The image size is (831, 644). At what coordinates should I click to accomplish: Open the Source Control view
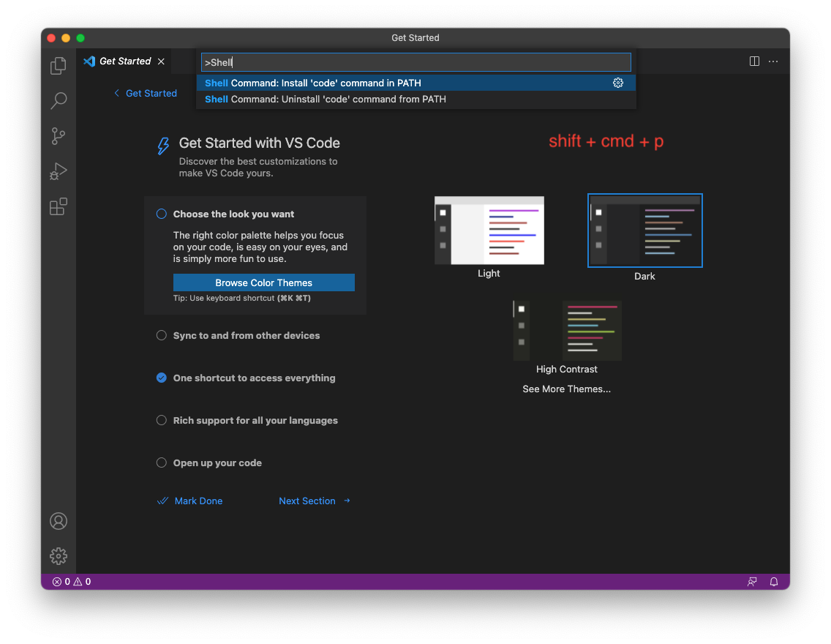(x=59, y=136)
